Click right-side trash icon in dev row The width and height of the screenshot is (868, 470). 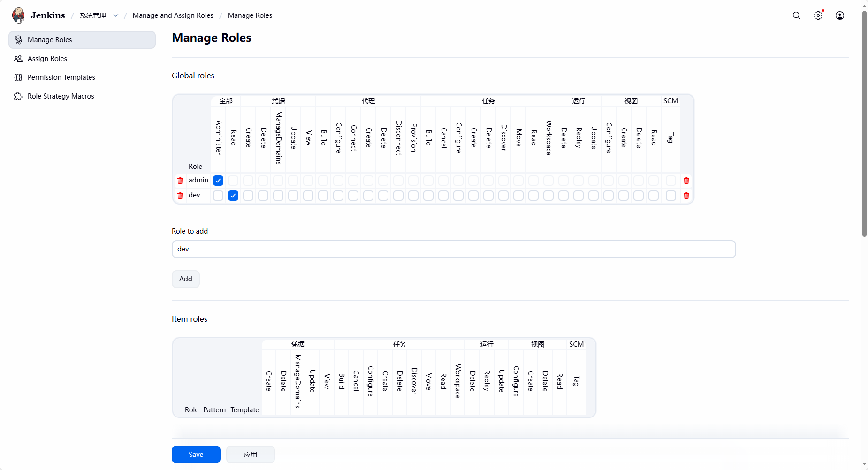pos(686,196)
